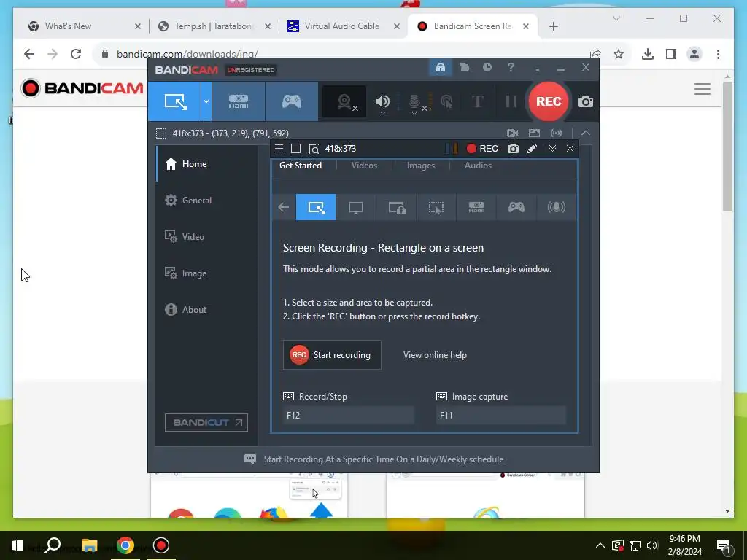
Task: Open hamburger menu on rectangle capture bar
Action: click(x=279, y=149)
